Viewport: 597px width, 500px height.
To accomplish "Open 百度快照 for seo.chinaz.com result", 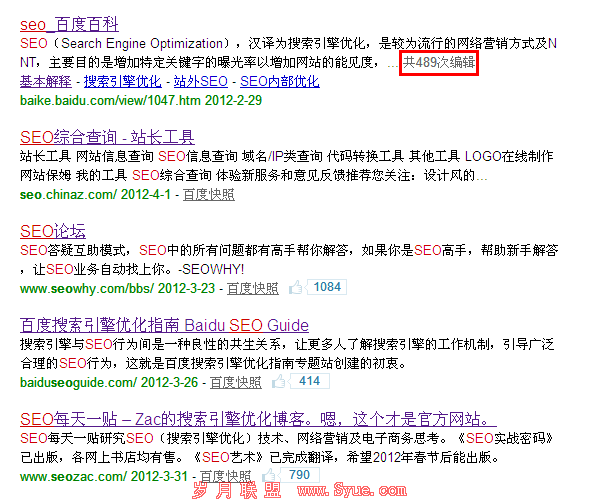I will (x=209, y=195).
